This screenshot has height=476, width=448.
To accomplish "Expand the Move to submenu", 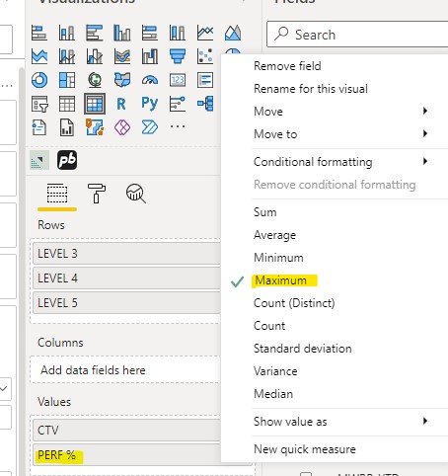I will [335, 134].
